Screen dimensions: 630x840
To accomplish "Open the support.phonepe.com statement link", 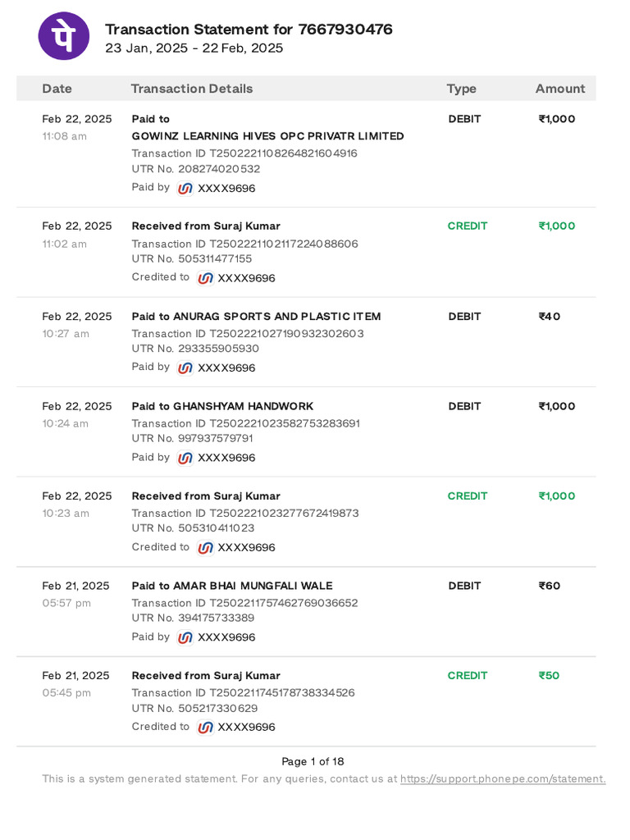I will (503, 778).
